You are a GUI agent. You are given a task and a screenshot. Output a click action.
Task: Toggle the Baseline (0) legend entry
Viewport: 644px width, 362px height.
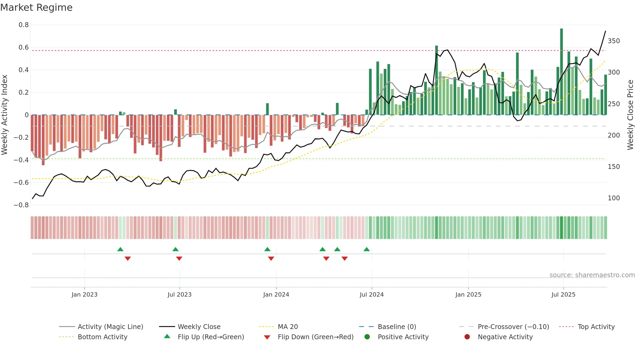pyautogui.click(x=387, y=327)
